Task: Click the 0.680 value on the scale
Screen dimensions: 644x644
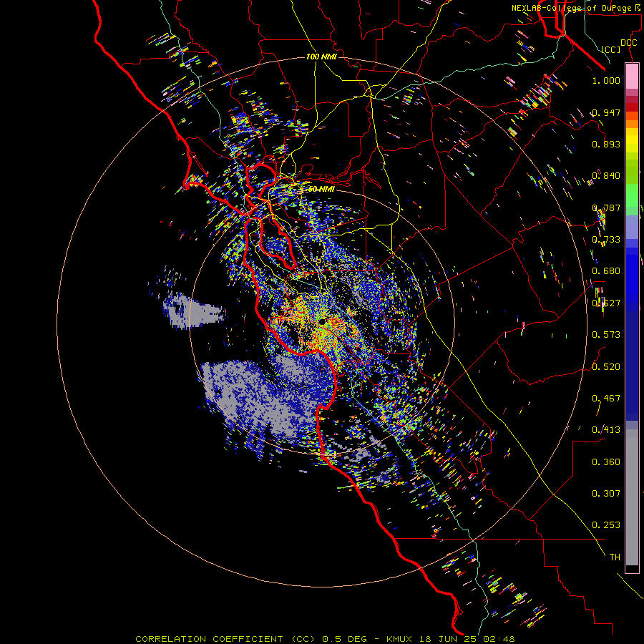Action: coord(606,271)
